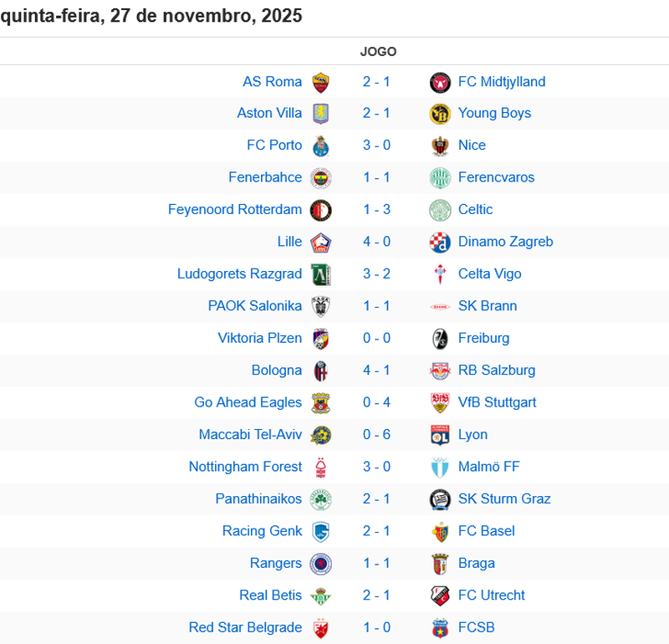
Task: Click the RB Salzburg club crest
Action: click(x=440, y=371)
